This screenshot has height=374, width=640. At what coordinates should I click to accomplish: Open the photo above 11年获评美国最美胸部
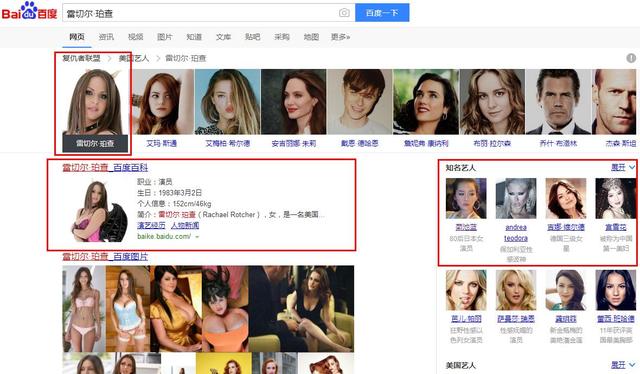616,290
